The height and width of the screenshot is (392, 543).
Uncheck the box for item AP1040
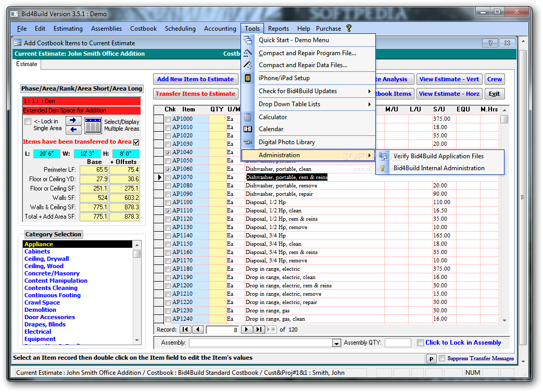tap(168, 153)
